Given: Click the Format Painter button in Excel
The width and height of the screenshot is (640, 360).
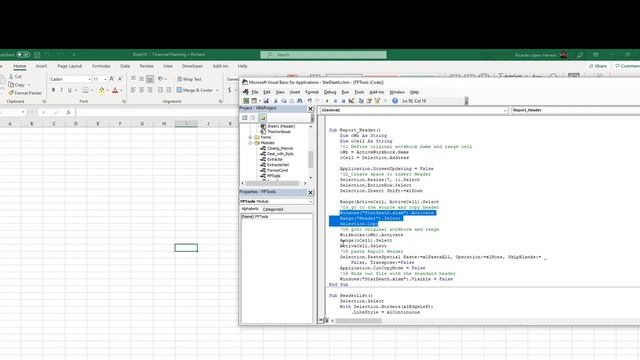Looking at the screenshot, I should coord(25,93).
